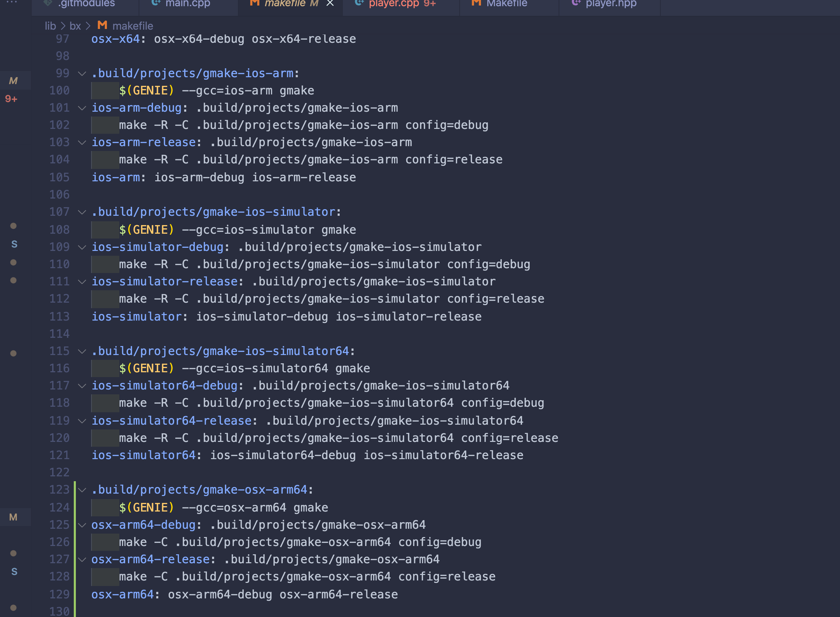
Task: Click the C++ icon on the player.cpp tab
Action: click(359, 3)
